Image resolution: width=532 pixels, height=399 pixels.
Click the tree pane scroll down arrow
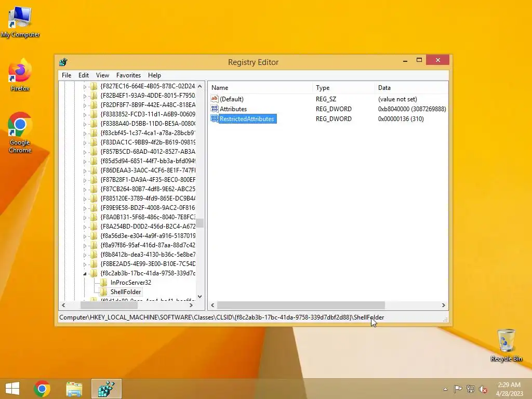200,297
